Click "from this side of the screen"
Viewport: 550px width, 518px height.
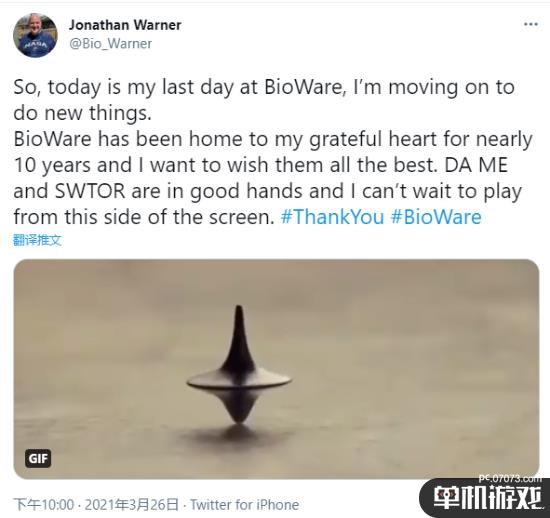(144, 217)
